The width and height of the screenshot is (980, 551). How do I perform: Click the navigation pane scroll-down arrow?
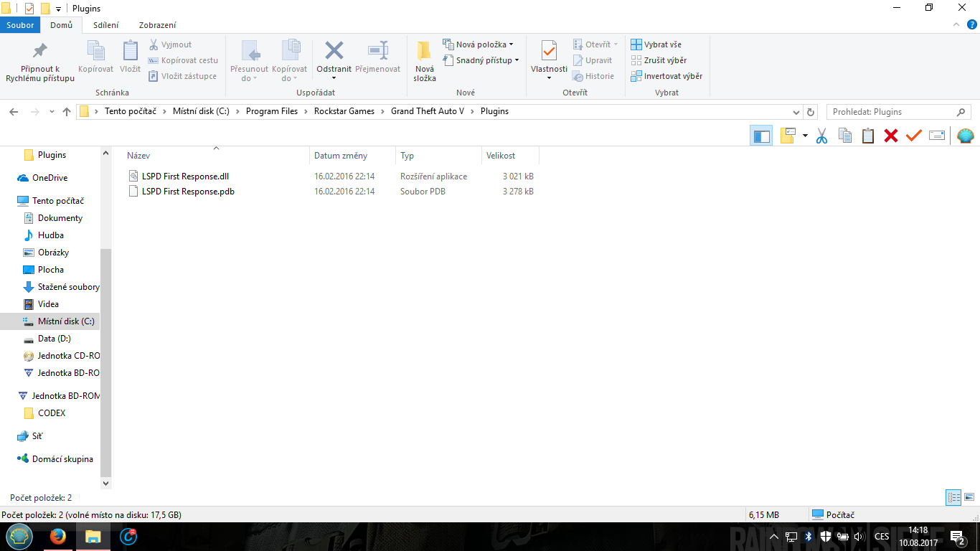106,484
